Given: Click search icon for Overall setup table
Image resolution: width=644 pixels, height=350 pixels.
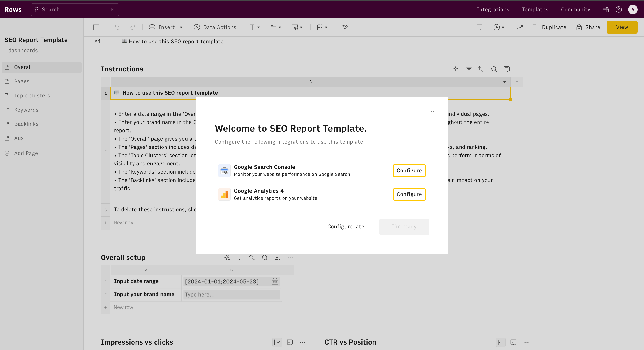Looking at the screenshot, I should pos(265,258).
